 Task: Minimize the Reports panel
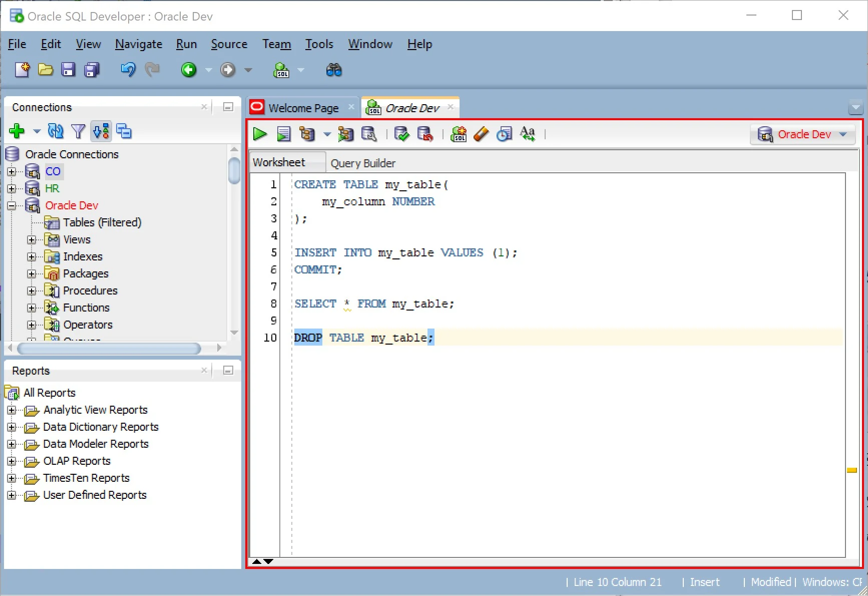(228, 370)
